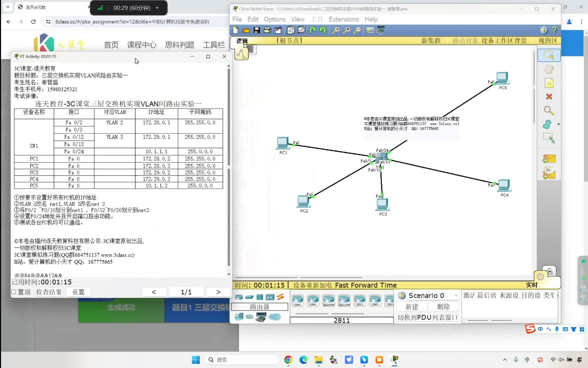This screenshot has height=368, width=588.
Task: Click the Windows Start button
Action: 196,359
